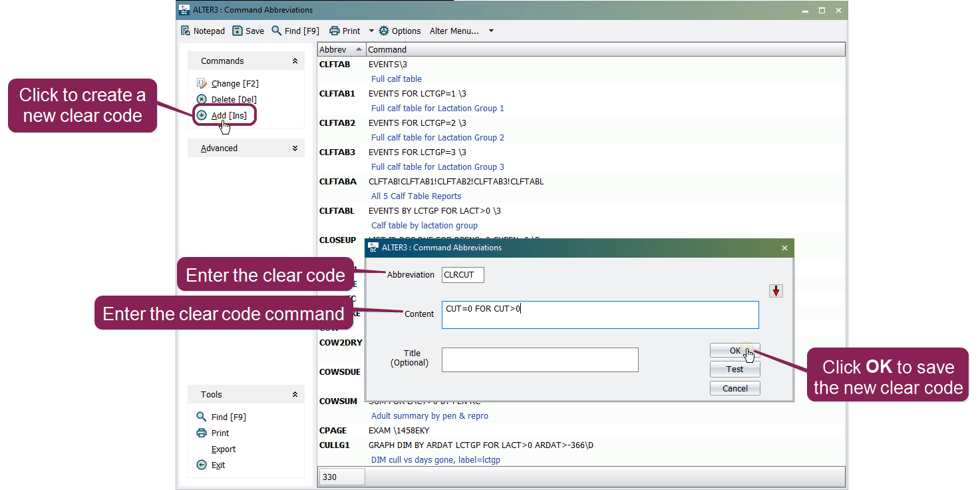The width and height of the screenshot is (980, 490).
Task: Expand the Advanced panel
Action: pos(295,148)
